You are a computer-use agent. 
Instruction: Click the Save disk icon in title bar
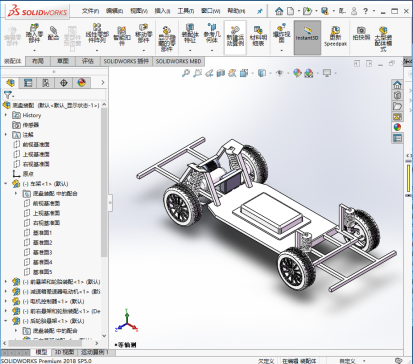(x=325, y=11)
